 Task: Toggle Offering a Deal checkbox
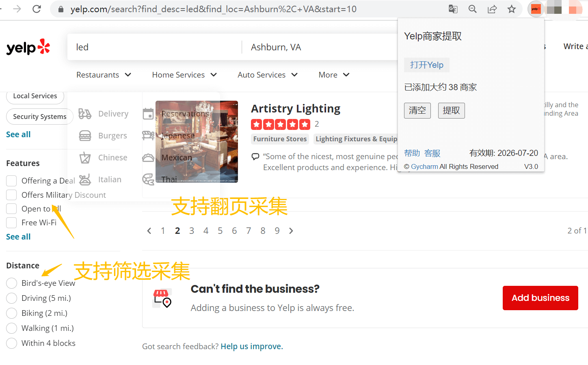pos(11,181)
